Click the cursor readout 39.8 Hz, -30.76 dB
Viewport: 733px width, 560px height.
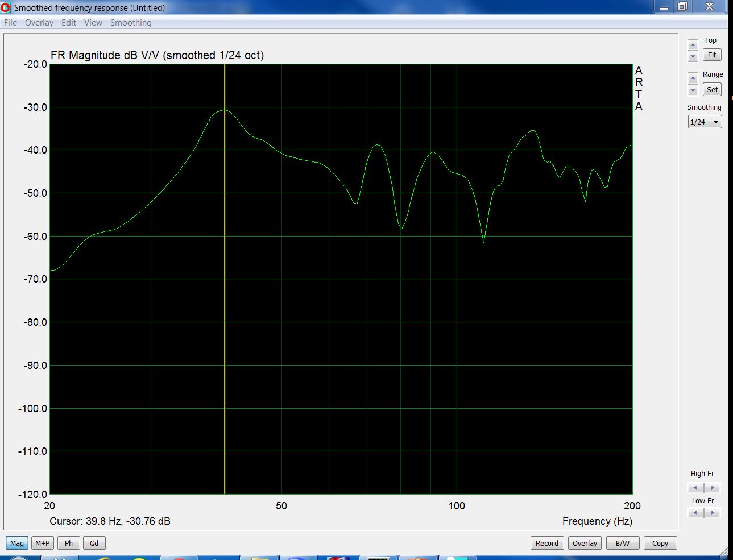(110, 521)
